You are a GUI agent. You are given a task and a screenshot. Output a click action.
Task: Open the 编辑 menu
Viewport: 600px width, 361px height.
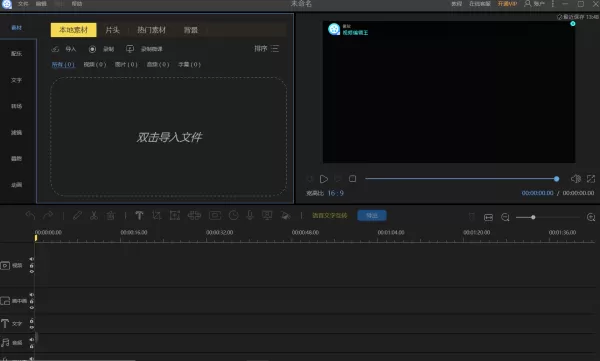tap(41, 3)
